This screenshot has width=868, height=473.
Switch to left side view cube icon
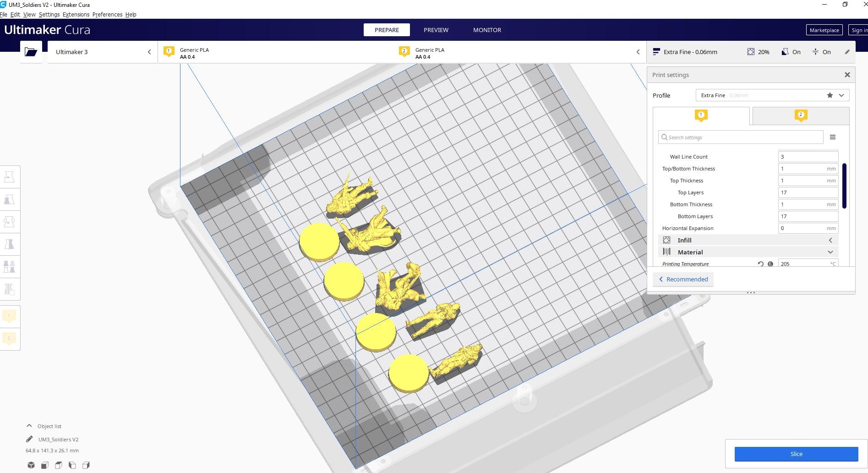(72, 465)
